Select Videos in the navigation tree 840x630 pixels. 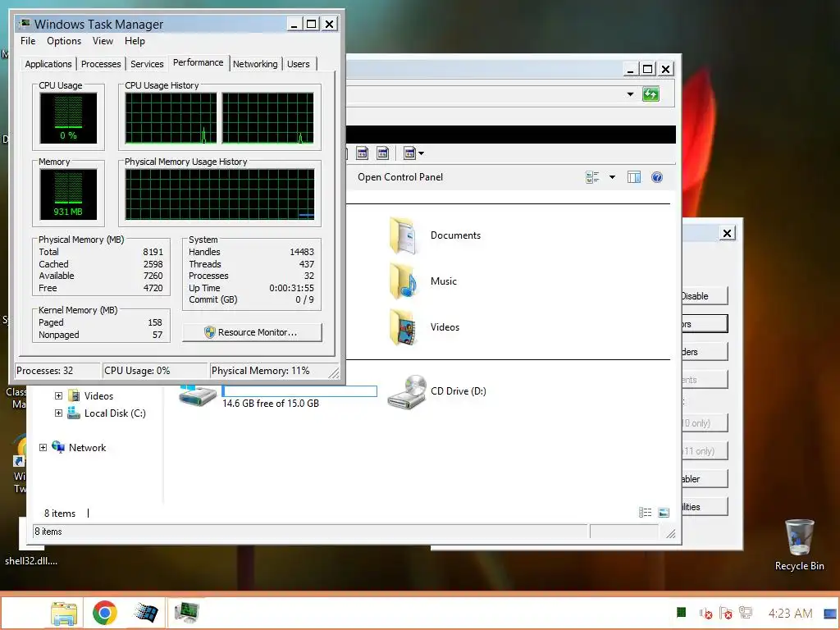point(98,396)
